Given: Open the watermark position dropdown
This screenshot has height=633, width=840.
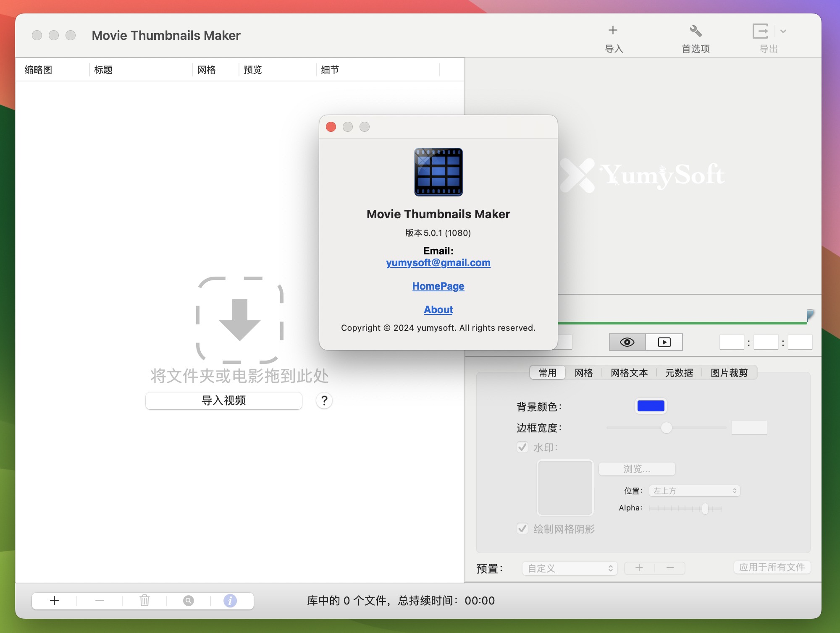Looking at the screenshot, I should tap(694, 491).
